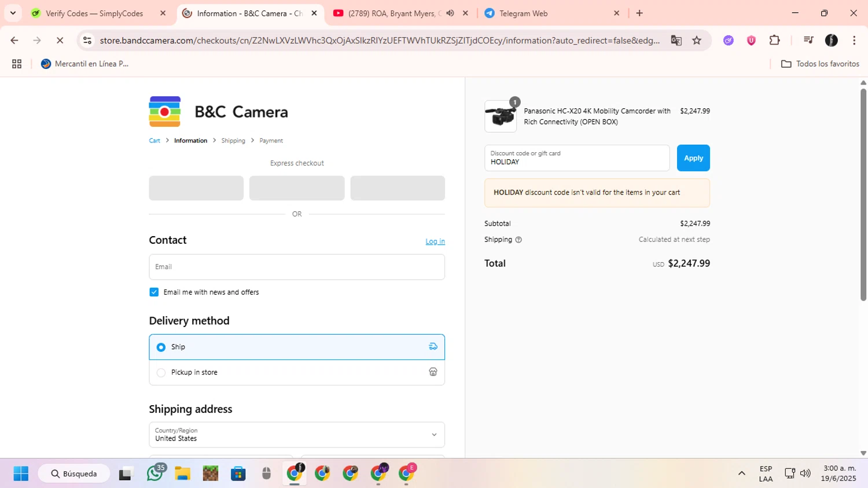The width and height of the screenshot is (868, 488).
Task: Click the first express checkout button
Action: tap(196, 188)
